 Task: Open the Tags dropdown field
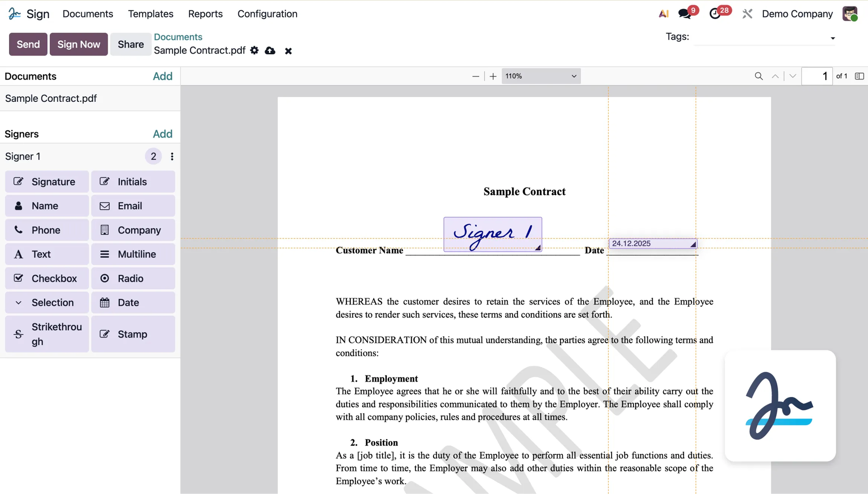(x=765, y=38)
